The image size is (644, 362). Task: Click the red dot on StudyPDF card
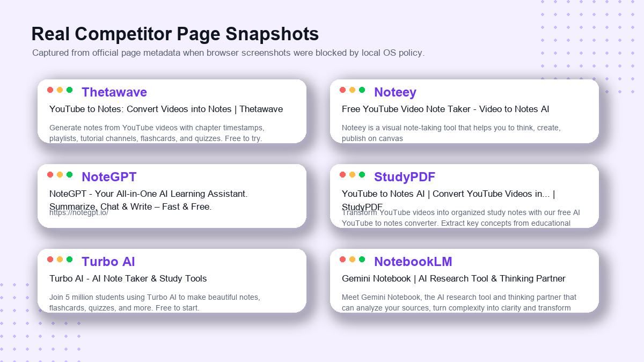coord(342,174)
